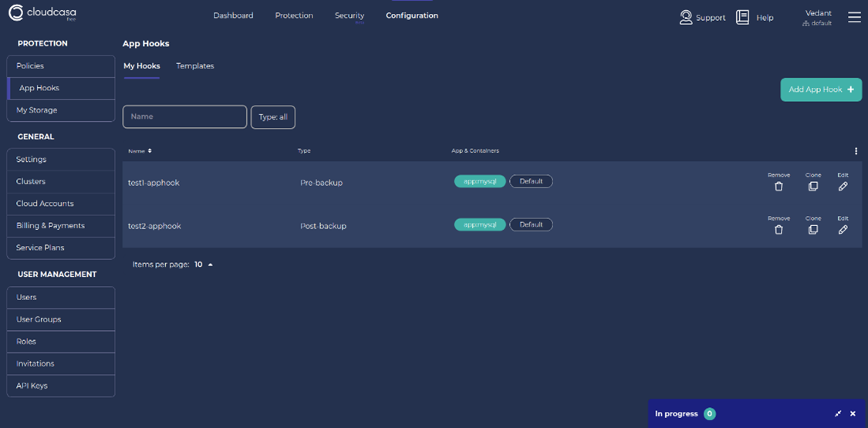Viewport: 868px width, 428px height.
Task: Clone test1-apphook with copy icon
Action: pyautogui.click(x=813, y=187)
